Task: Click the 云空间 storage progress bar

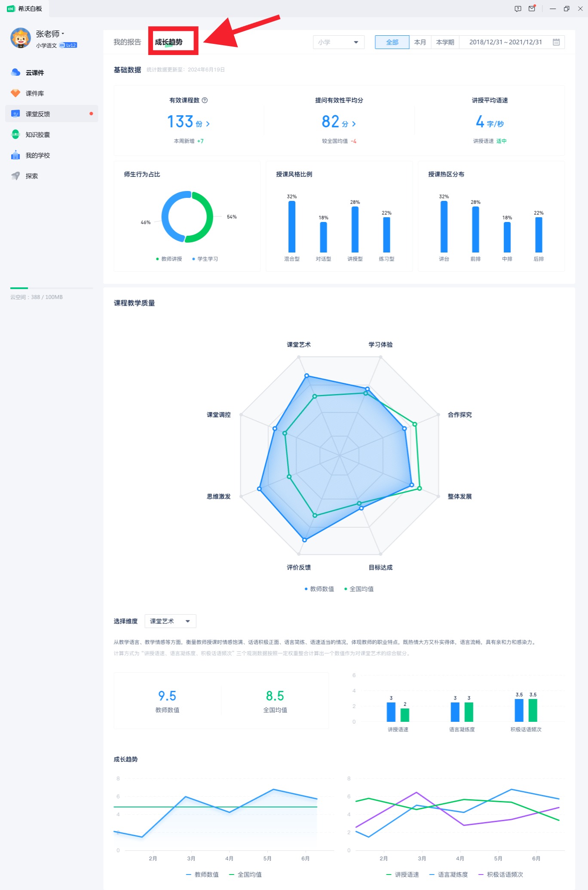Action: tap(52, 288)
